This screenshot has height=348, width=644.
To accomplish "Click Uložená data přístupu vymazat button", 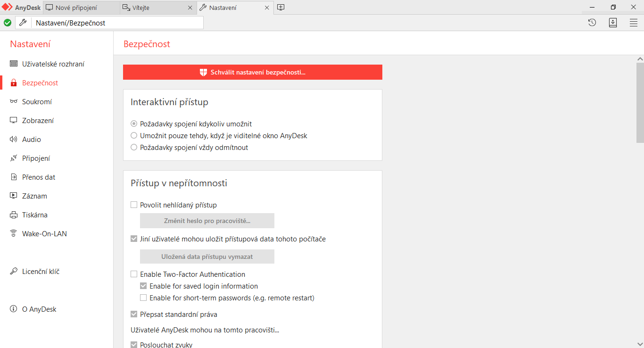I will click(x=207, y=257).
